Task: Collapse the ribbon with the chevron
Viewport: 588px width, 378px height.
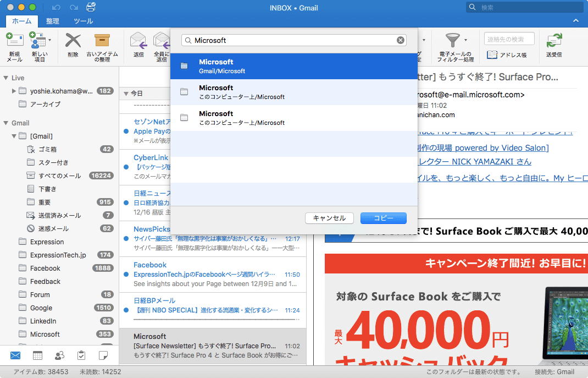Action: tap(575, 21)
